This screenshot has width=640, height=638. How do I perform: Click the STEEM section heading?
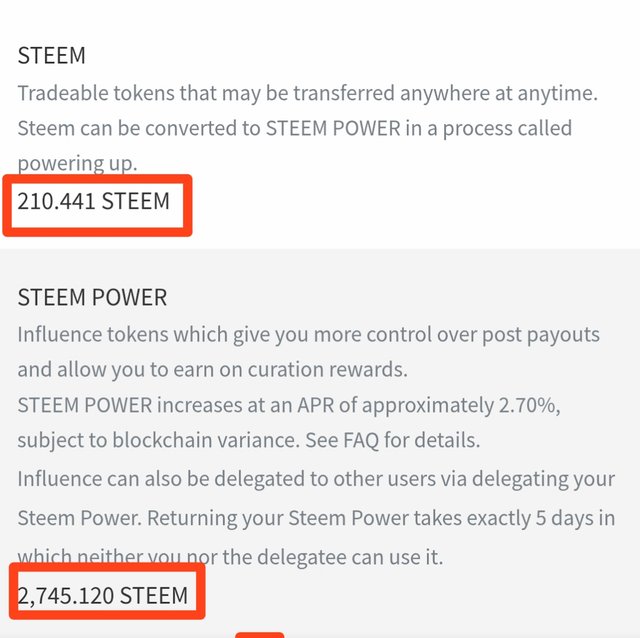pos(51,56)
